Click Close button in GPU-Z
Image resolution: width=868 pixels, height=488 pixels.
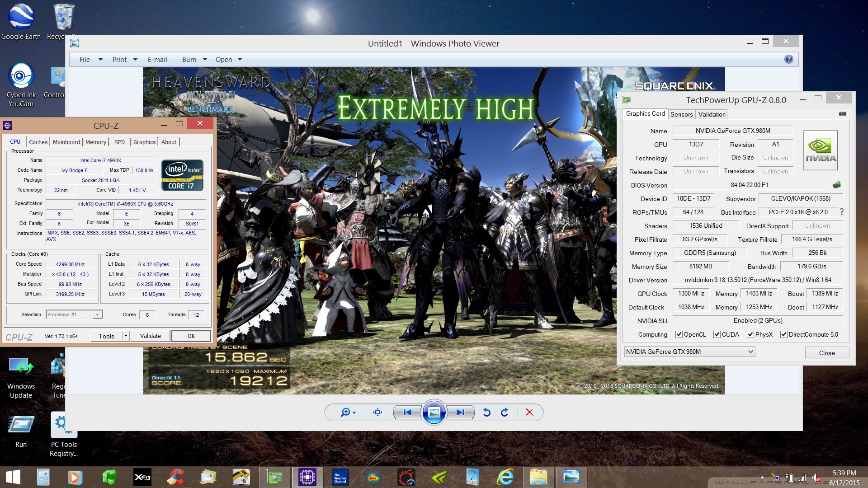(827, 353)
